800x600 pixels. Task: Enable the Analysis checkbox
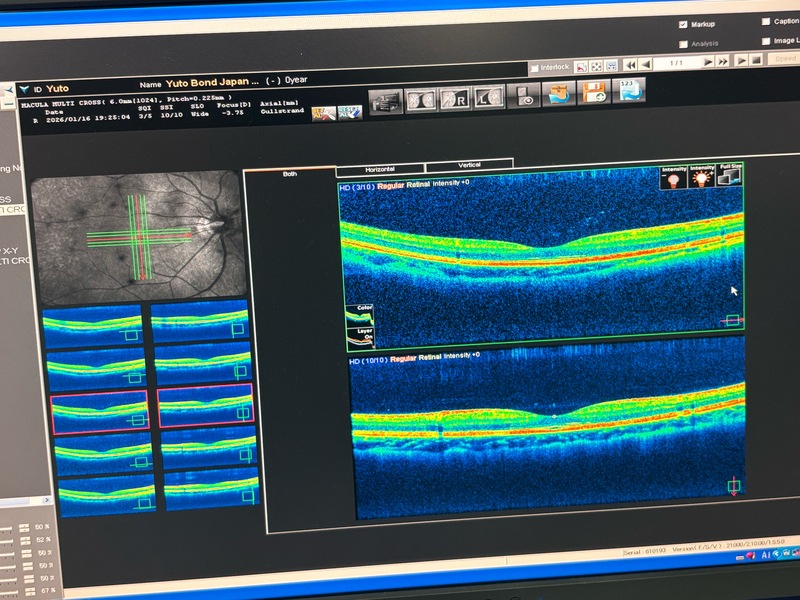tap(683, 44)
